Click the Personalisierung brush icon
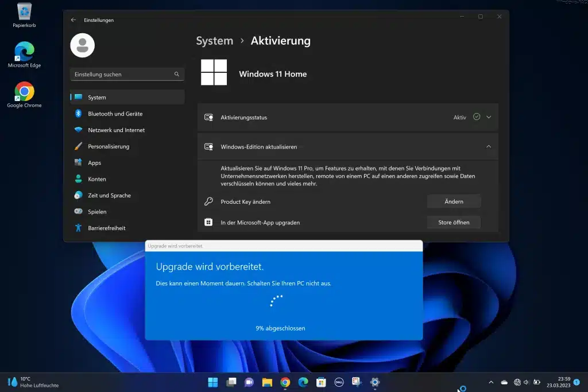Viewport: 588px width, 392px height. click(78, 146)
